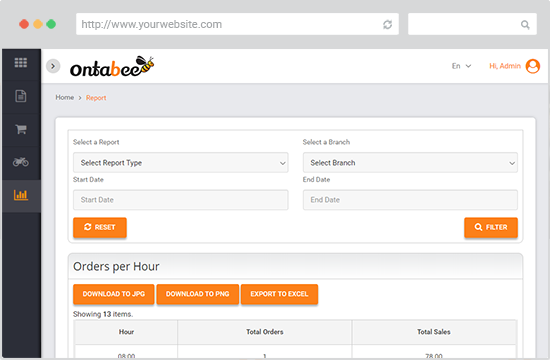Open the Select Branch dropdown
This screenshot has height=360, width=550.
click(x=410, y=162)
